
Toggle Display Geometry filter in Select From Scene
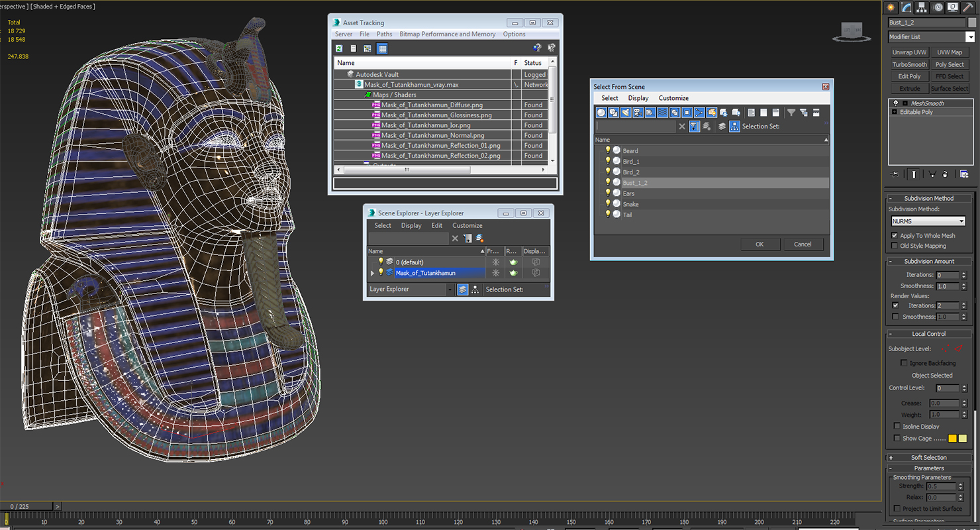[601, 113]
